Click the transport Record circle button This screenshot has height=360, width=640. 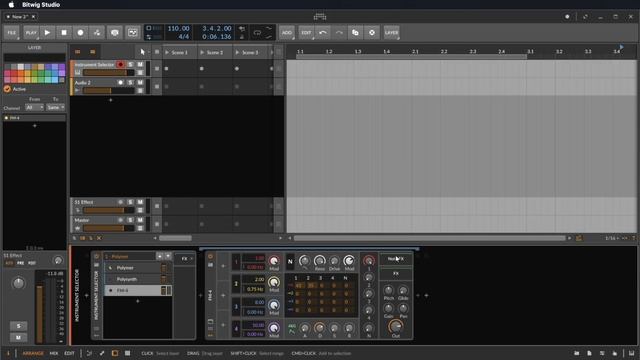[80, 33]
